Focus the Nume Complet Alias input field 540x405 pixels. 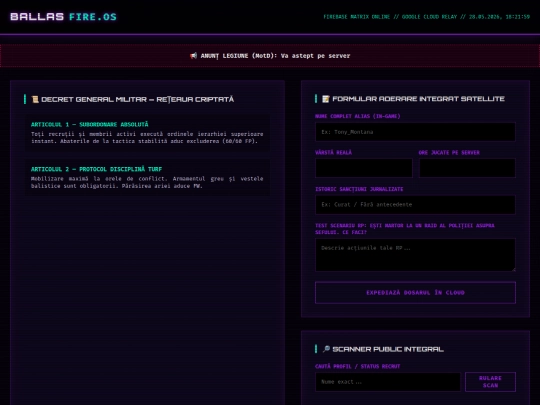415,132
